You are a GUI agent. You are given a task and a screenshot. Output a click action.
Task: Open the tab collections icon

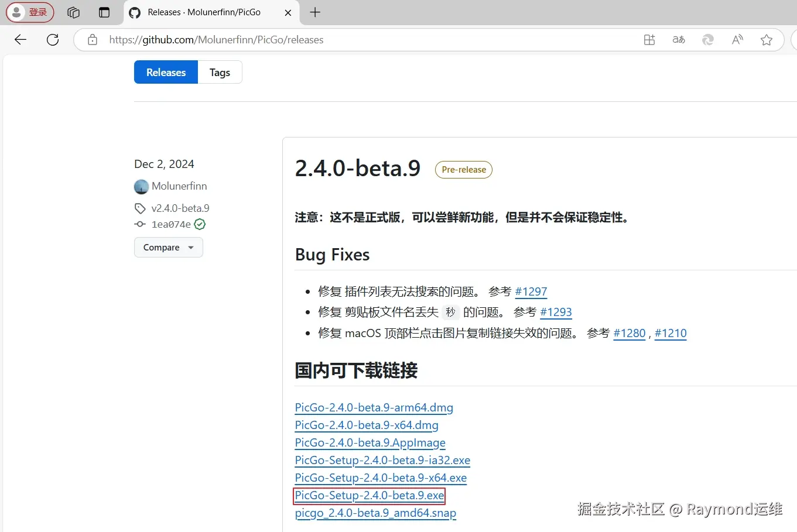73,12
